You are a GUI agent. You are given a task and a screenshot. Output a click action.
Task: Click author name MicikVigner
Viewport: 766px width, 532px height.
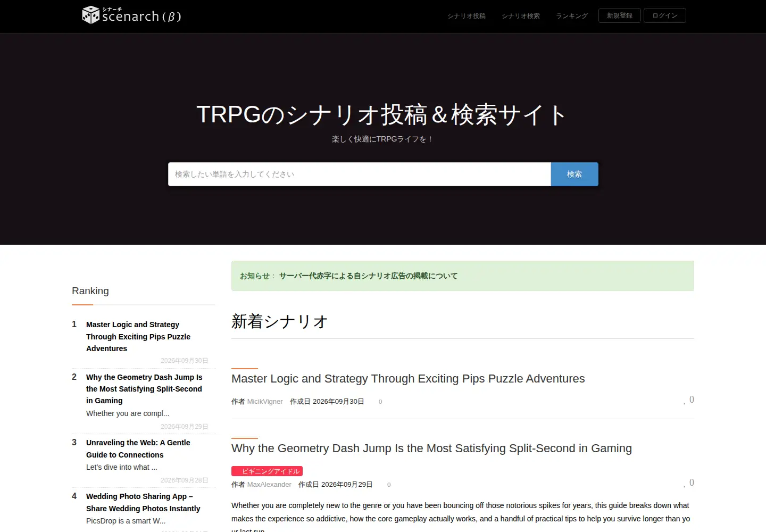[x=265, y=402]
